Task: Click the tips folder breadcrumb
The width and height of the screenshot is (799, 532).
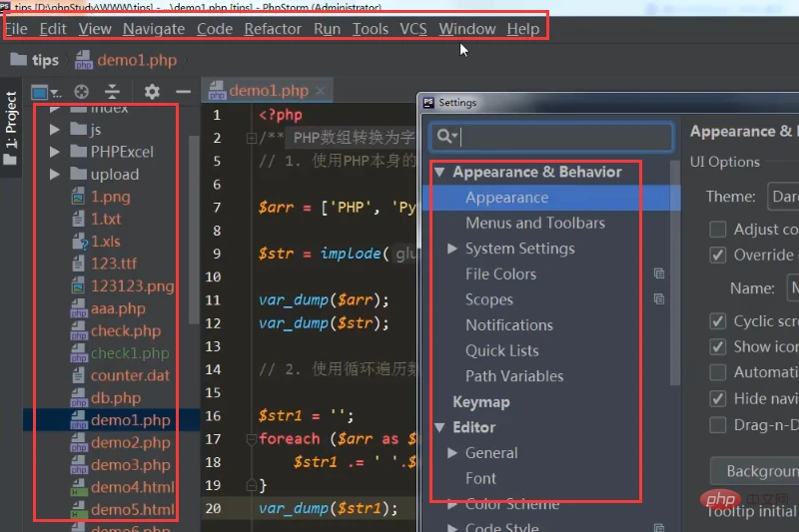Action: click(x=35, y=60)
